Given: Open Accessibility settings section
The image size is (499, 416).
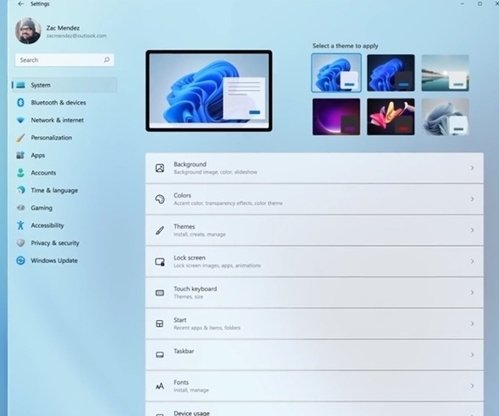Looking at the screenshot, I should tap(65, 225).
